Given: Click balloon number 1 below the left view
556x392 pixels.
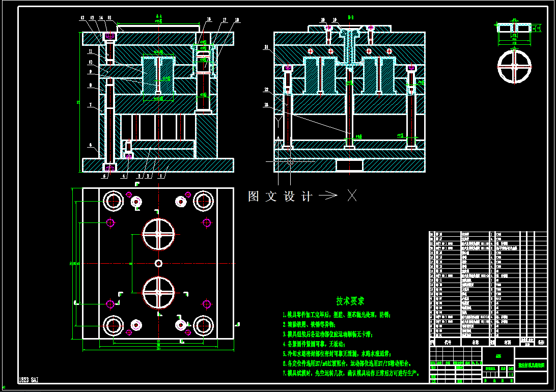Looking at the screenshot, I should pyautogui.click(x=160, y=175).
